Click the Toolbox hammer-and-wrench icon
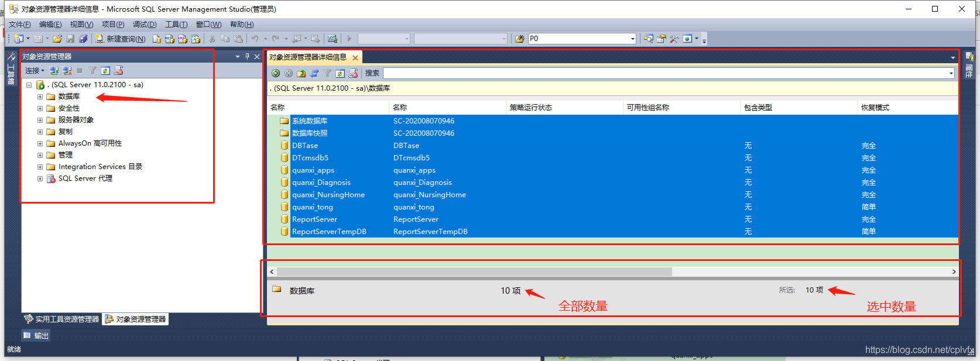 point(674,39)
